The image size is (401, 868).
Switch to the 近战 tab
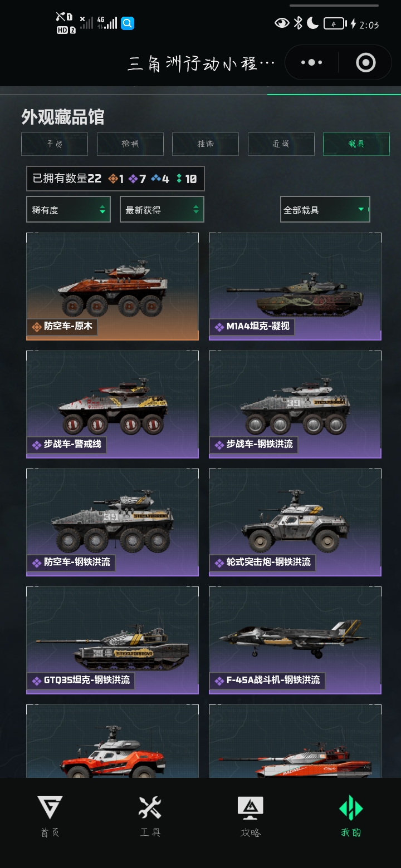(281, 144)
